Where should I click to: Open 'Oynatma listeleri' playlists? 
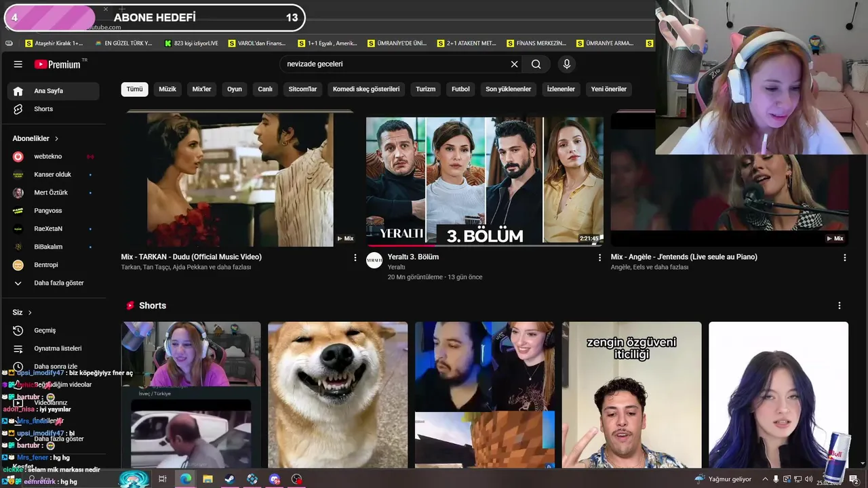[54, 348]
